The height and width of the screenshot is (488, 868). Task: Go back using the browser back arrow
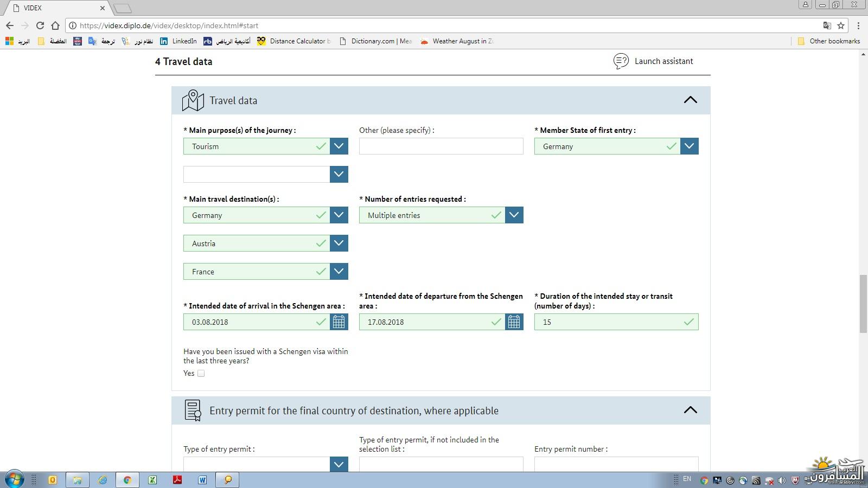[x=10, y=25]
